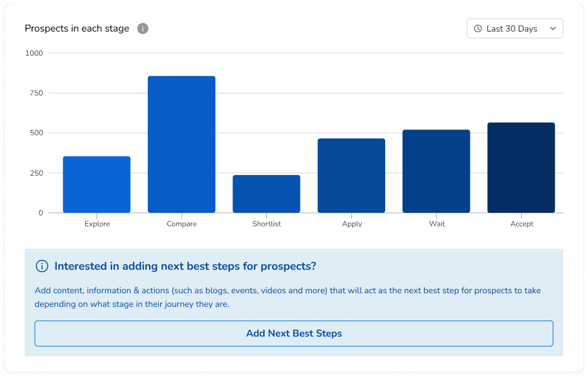Viewport: 588px width, 378px height.
Task: Click the '1000' y-axis value
Action: (x=34, y=53)
